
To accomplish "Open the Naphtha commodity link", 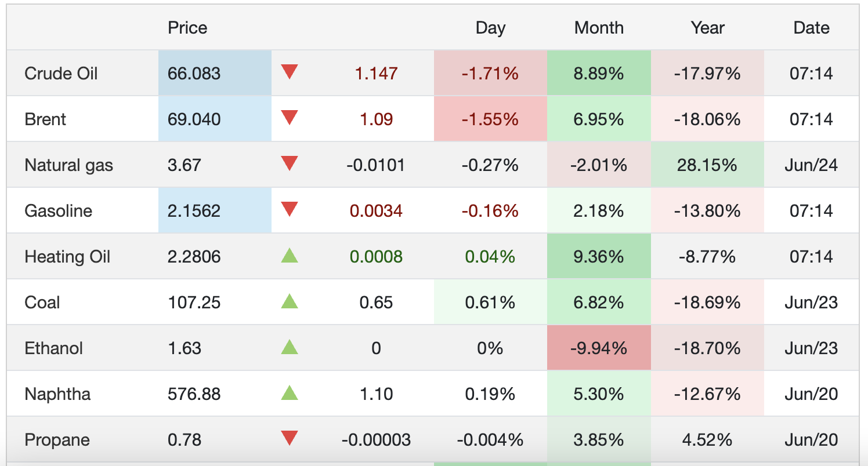I will 57,394.
